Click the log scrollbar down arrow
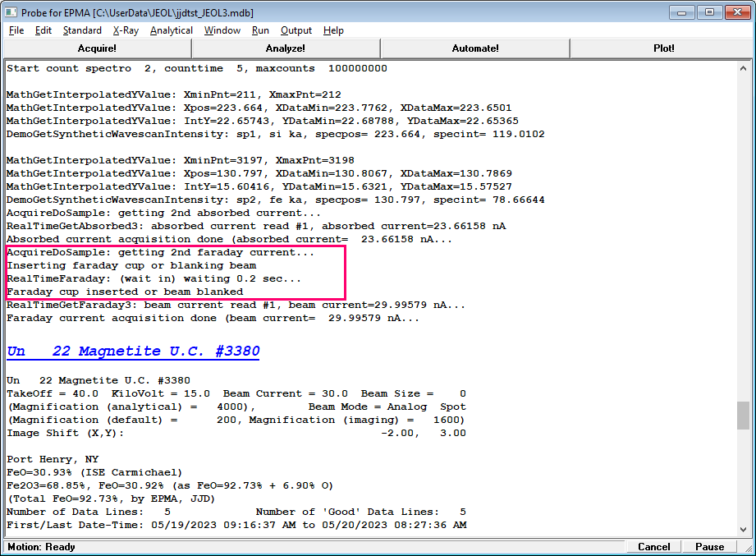 (x=743, y=531)
